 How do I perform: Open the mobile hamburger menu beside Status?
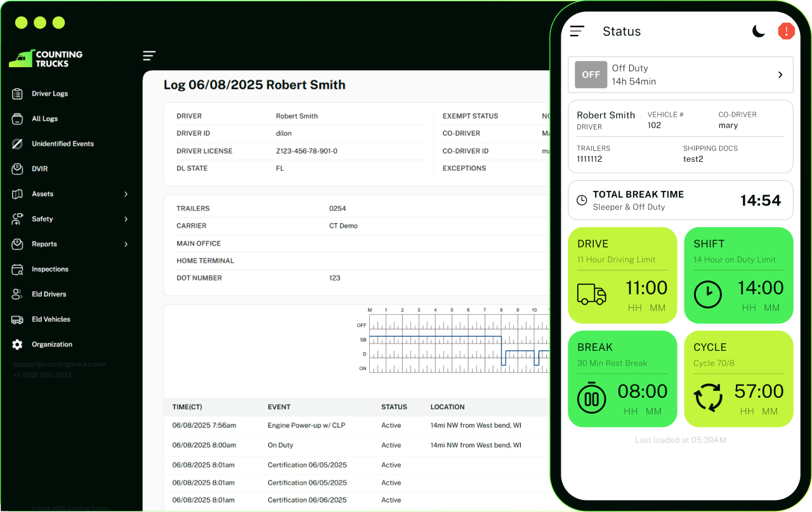577,31
